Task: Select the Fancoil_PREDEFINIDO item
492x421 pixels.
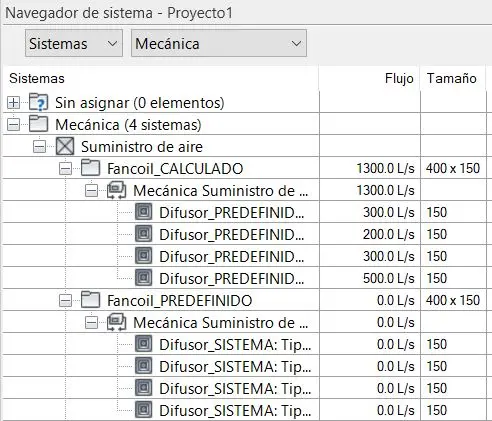Action: [x=179, y=301]
